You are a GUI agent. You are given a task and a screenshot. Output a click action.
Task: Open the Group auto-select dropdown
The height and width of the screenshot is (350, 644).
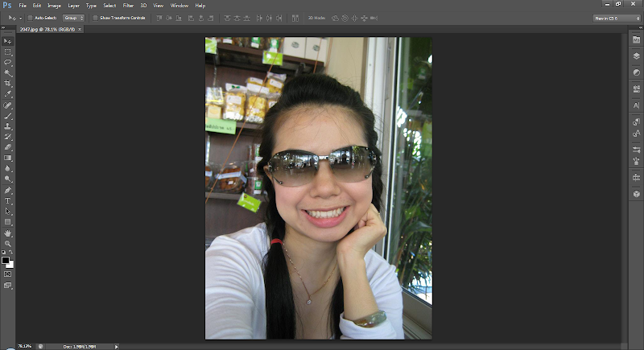tap(73, 18)
